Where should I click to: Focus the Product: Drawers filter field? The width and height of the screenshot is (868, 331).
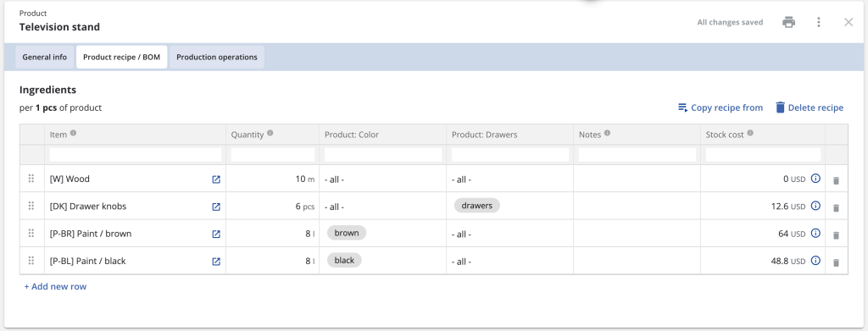509,155
